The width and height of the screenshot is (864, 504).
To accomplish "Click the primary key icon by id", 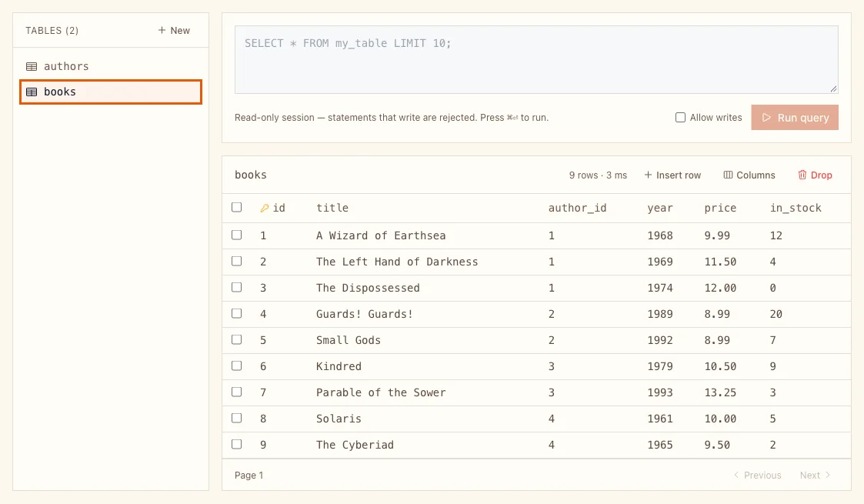I will tap(265, 208).
